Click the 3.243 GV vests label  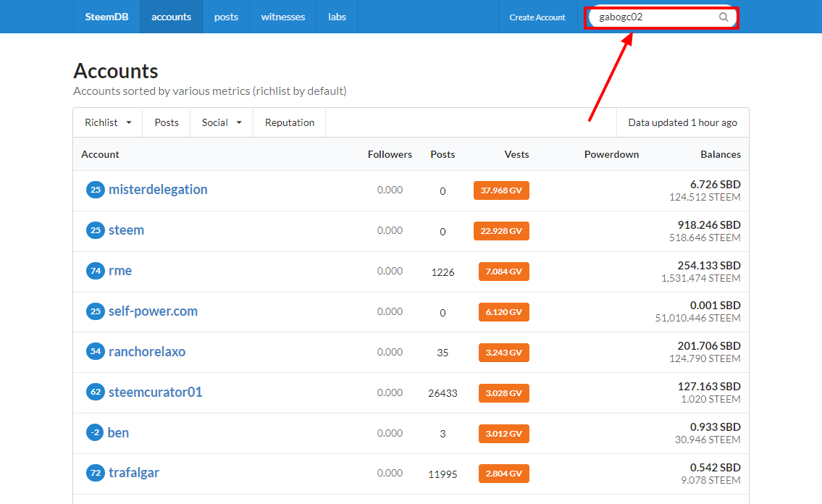point(504,353)
